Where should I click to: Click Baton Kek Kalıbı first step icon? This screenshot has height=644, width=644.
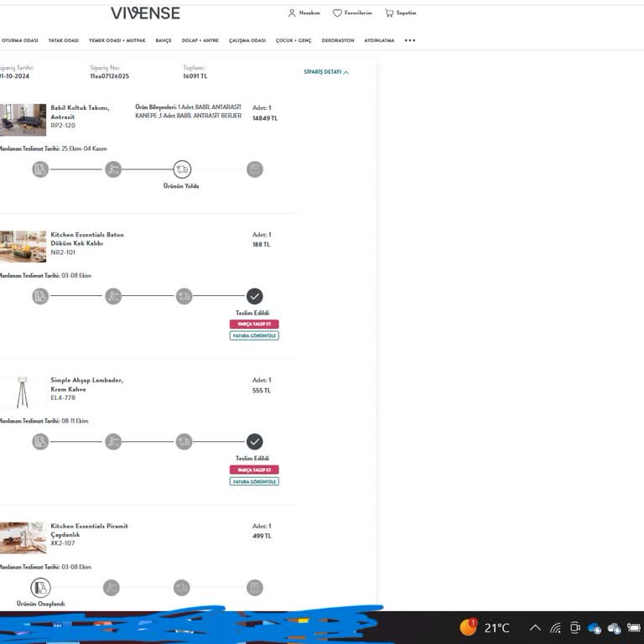point(40,296)
